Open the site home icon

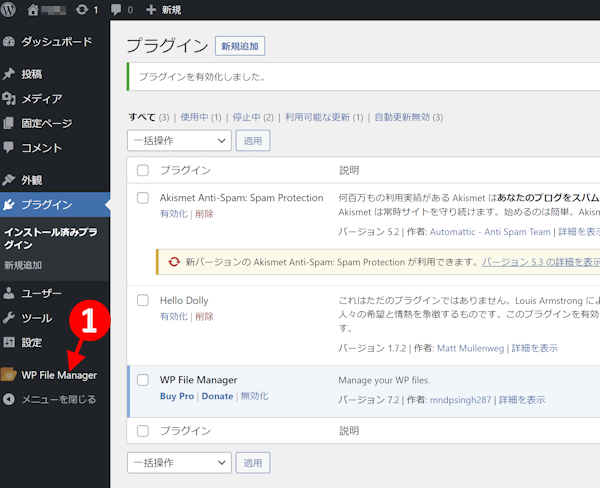pos(33,10)
